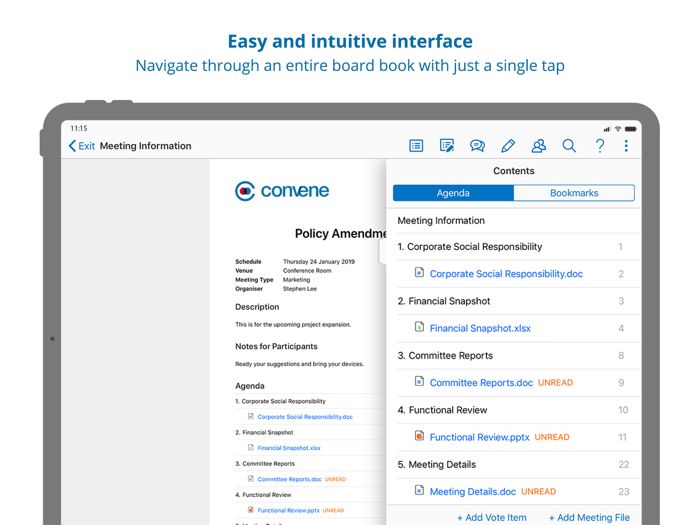This screenshot has height=525, width=700.
Task: Click spreadsheet icon beside Financial Snapshot.xlsx in Contents
Action: click(x=419, y=327)
